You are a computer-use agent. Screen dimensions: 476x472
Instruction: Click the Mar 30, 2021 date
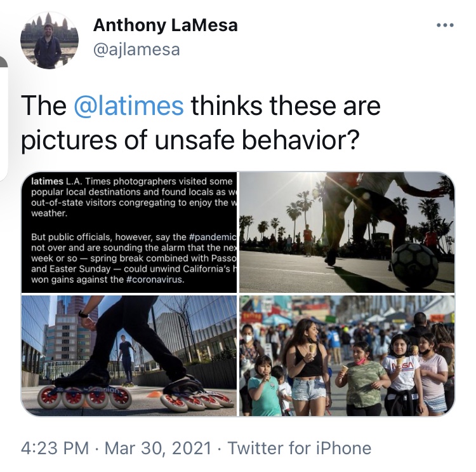coord(158,448)
